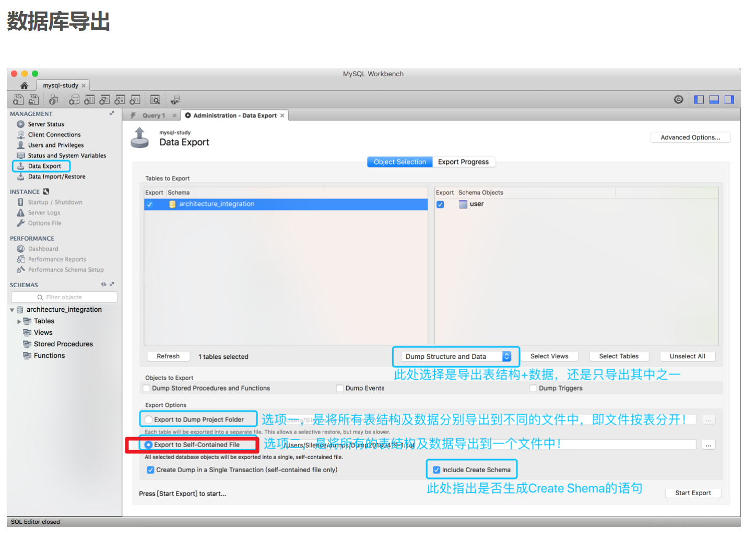756x539 pixels.
Task: Select Export to Dump Project Folder
Action: click(x=149, y=419)
